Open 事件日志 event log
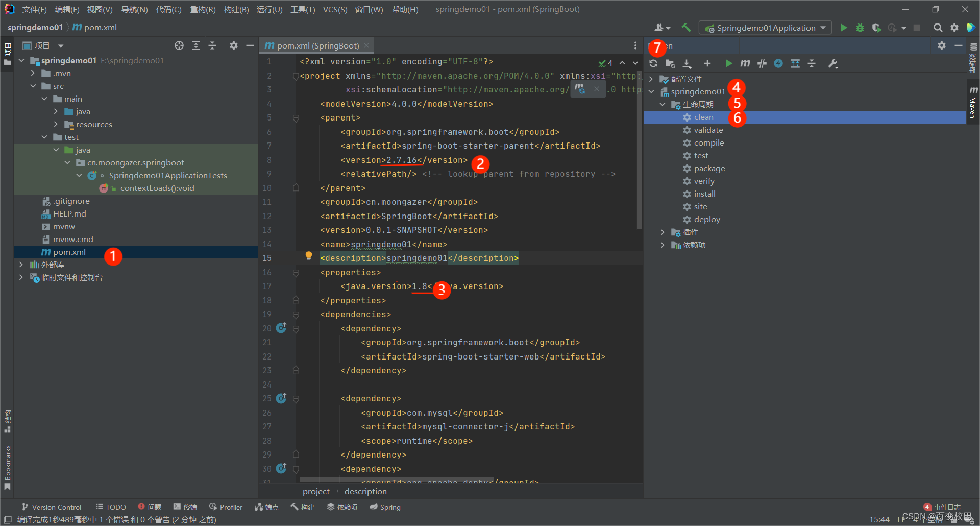This screenshot has width=980, height=526. pyautogui.click(x=942, y=507)
